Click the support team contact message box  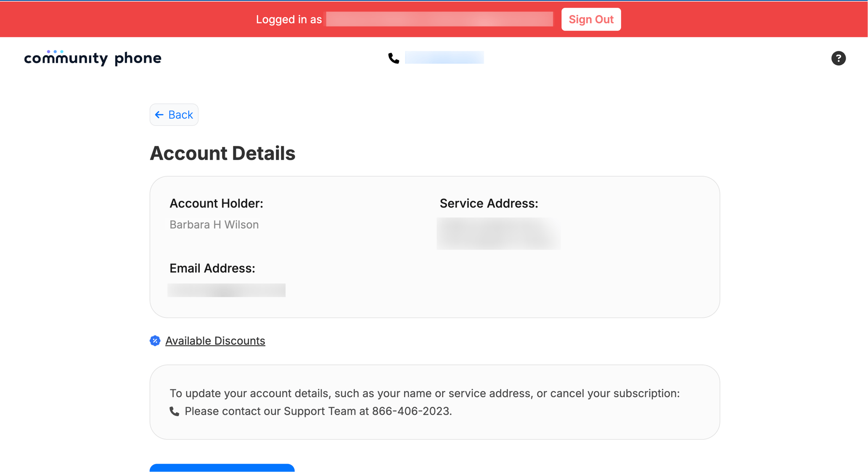coord(434,402)
